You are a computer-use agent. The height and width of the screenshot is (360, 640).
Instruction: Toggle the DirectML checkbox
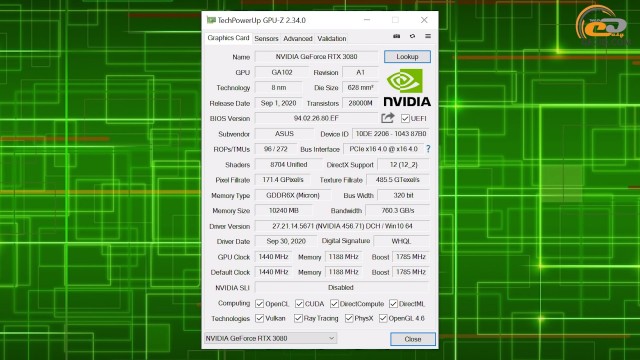(393, 304)
